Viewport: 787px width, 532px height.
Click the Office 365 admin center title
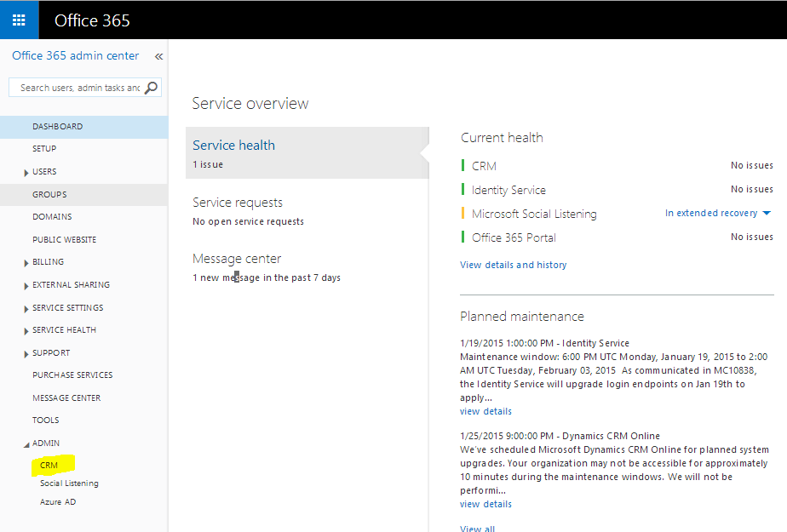[x=76, y=56]
